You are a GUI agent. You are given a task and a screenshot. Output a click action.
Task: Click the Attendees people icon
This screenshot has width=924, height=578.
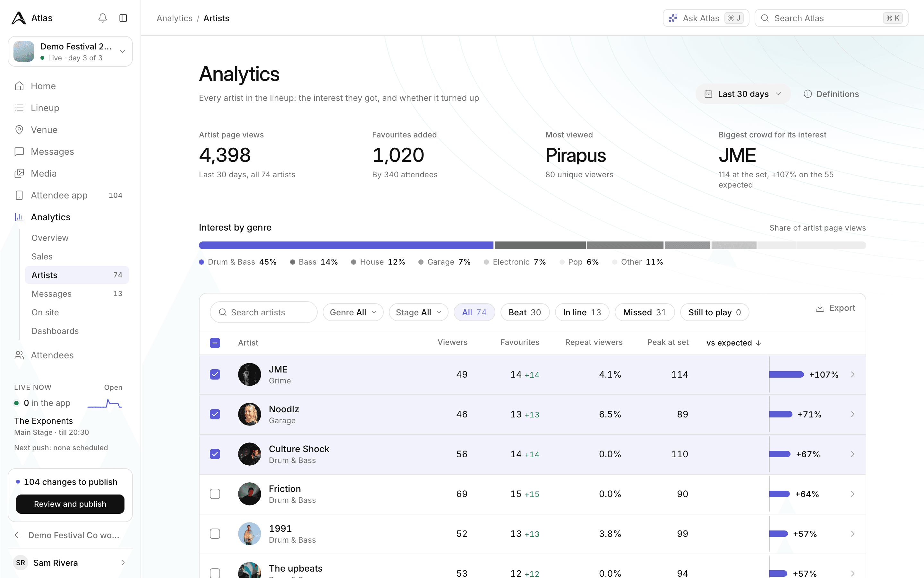[19, 355]
